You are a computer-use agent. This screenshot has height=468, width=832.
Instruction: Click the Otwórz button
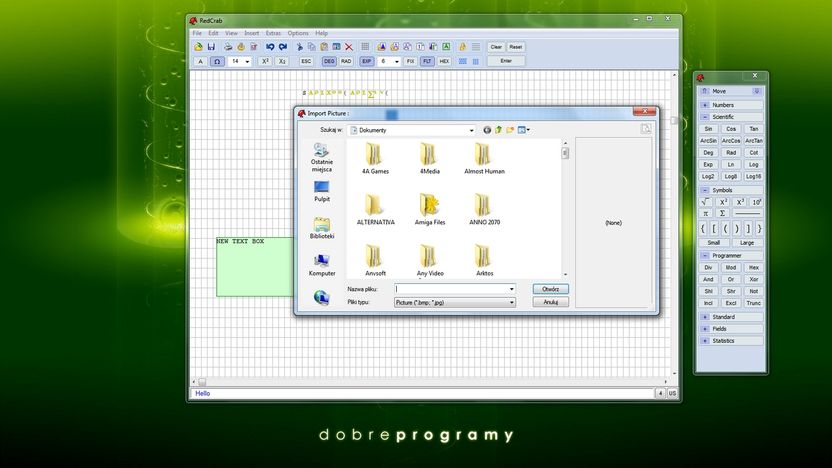pyautogui.click(x=550, y=289)
